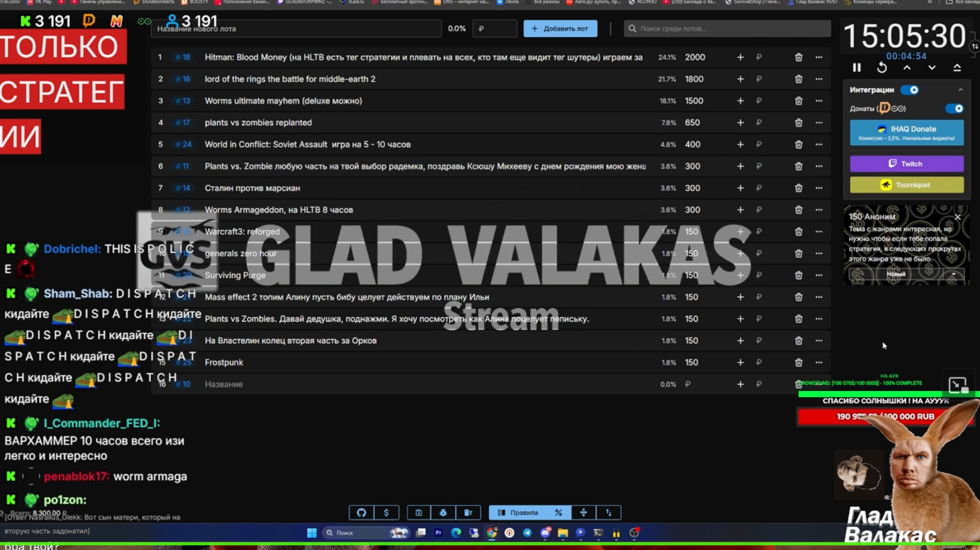The image size is (980, 550).
Task: Click the bug report icon
Action: tap(443, 513)
